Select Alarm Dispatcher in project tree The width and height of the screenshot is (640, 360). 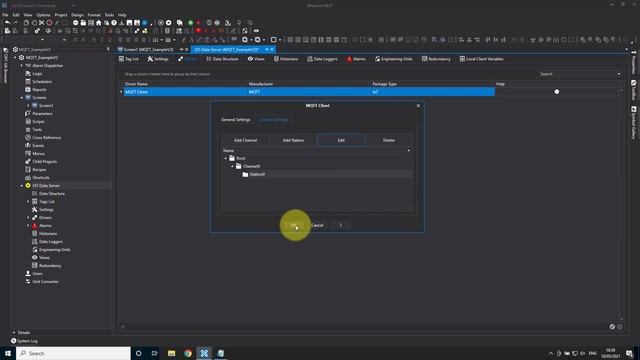pyautogui.click(x=47, y=66)
